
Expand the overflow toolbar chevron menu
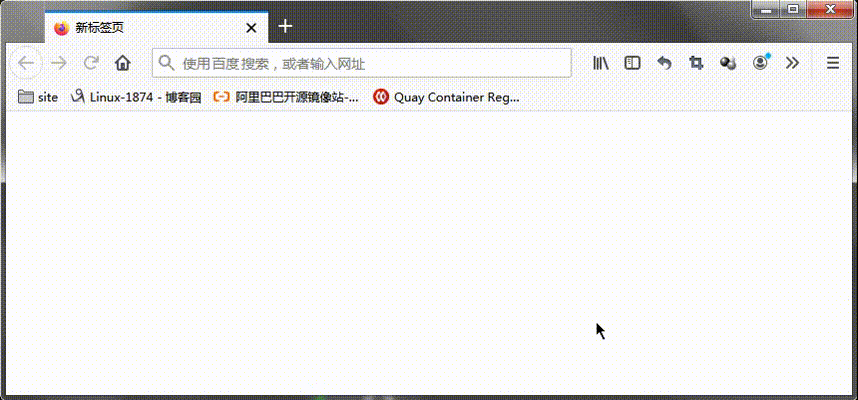pyautogui.click(x=792, y=63)
